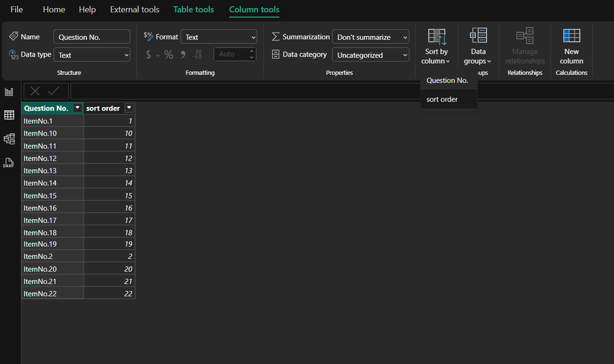Open the Format dropdown showing Text

[x=219, y=37]
